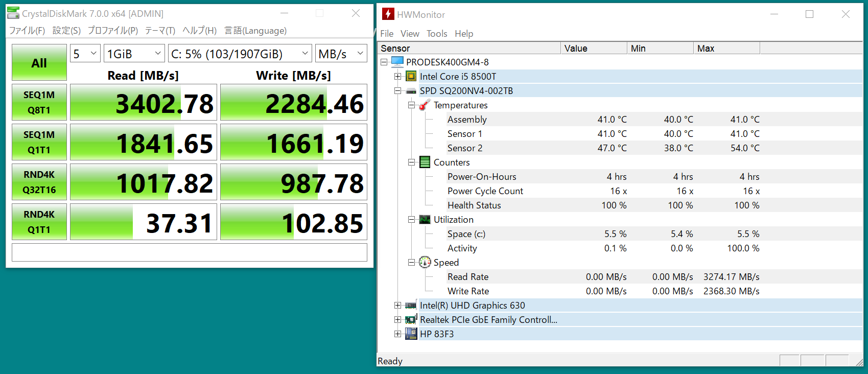Click the HWMonitor title bar lightning icon
Screen dimensions: 868x374
tap(388, 14)
